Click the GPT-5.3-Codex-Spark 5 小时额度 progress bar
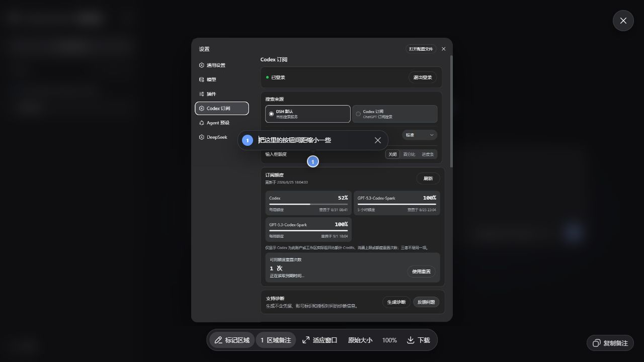Screen dimensions: 644x362 pyautogui.click(x=396, y=204)
